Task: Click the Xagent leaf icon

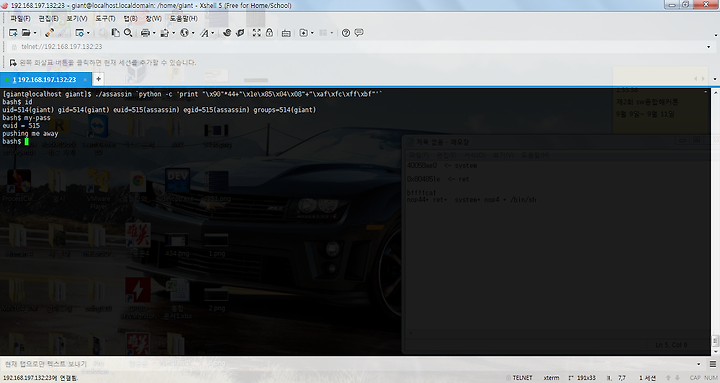Action: point(240,33)
